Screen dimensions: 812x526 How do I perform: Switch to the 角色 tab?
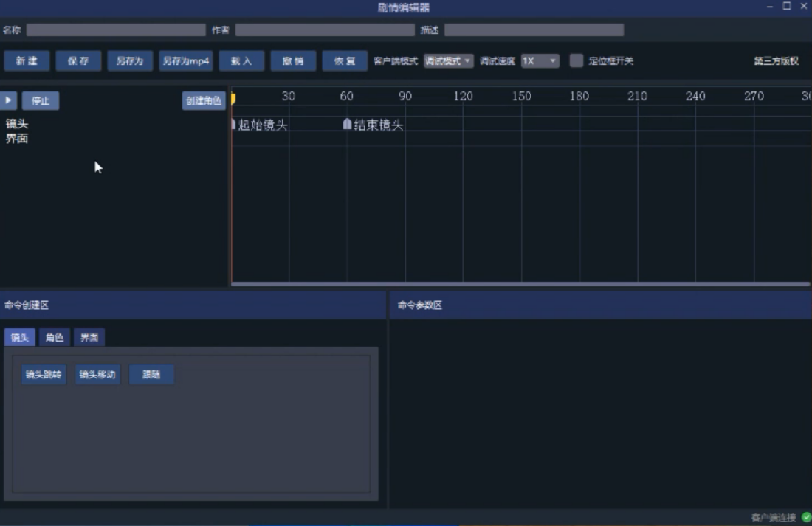pos(55,337)
